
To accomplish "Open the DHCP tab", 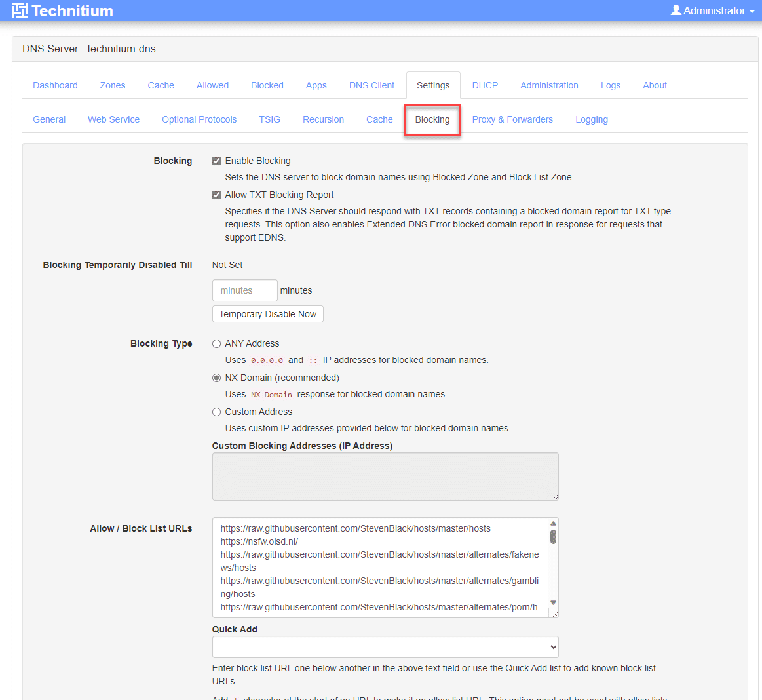I will coord(484,86).
